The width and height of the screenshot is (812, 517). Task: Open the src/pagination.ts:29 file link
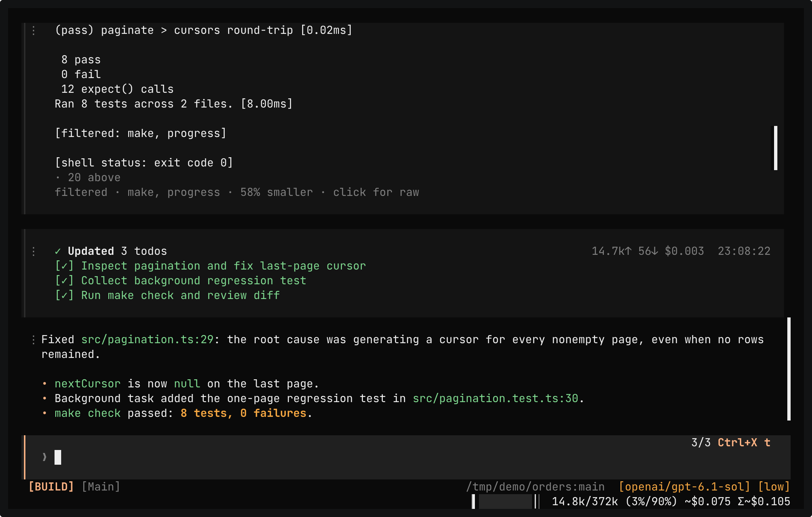coord(147,340)
